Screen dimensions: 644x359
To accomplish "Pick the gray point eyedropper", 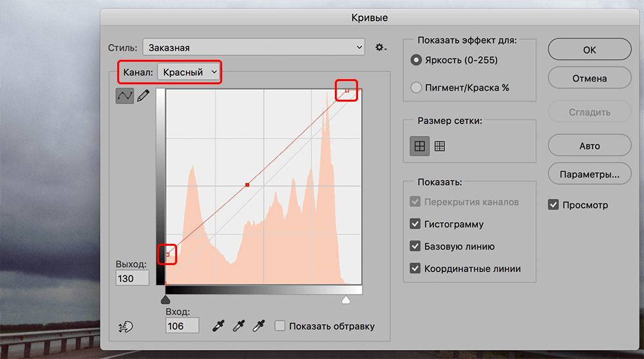I will (240, 326).
